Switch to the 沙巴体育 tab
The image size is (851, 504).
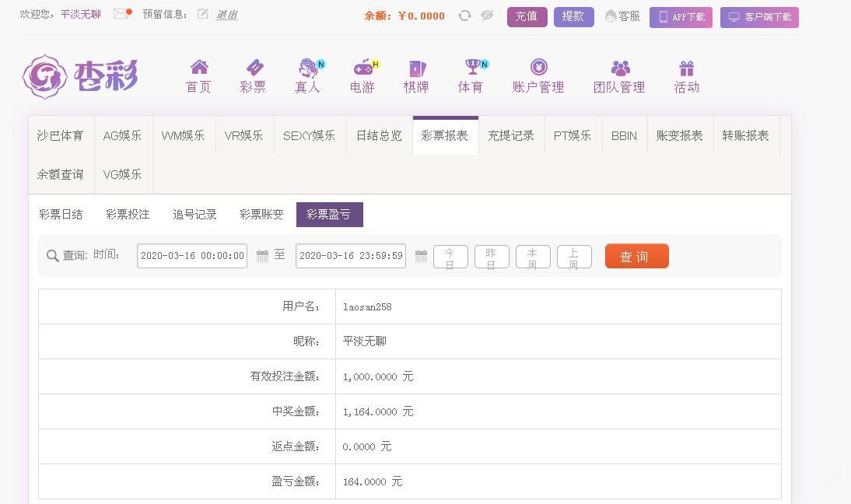61,135
